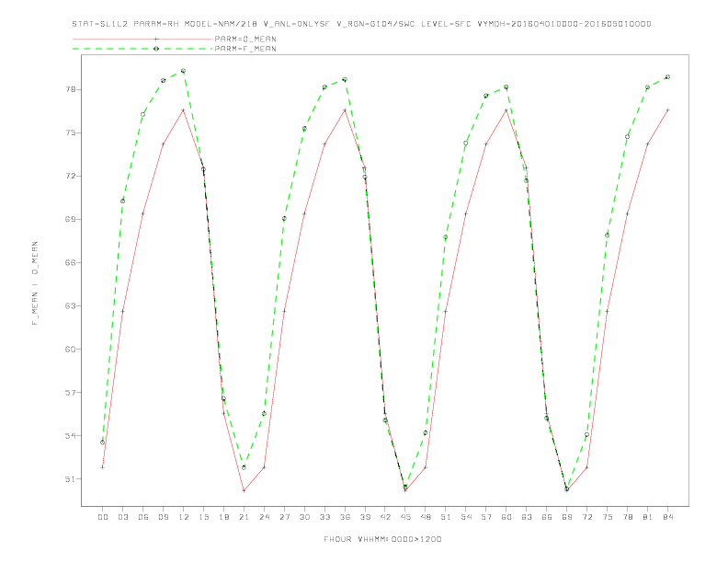Click y-axis tick label 75
Viewport: 728px width, 563px height.
point(70,132)
